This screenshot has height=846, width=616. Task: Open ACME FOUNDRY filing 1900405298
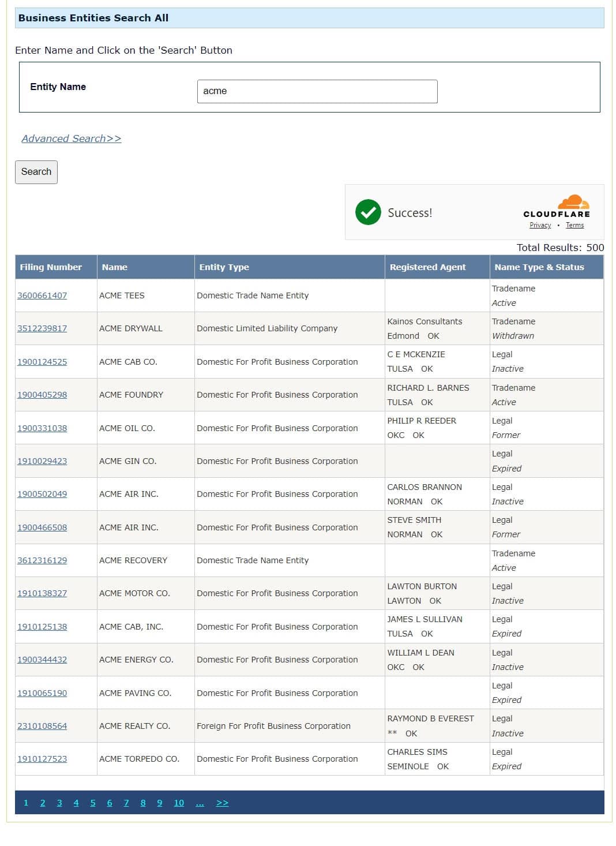(x=42, y=395)
